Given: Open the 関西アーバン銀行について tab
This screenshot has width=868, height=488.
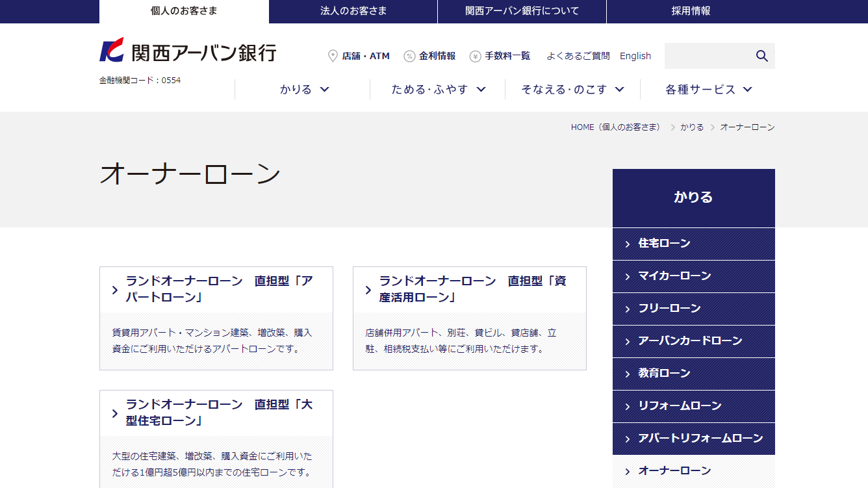Looking at the screenshot, I should click(x=522, y=12).
